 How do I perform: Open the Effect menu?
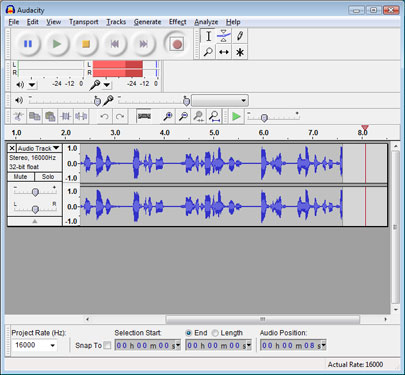coord(177,22)
